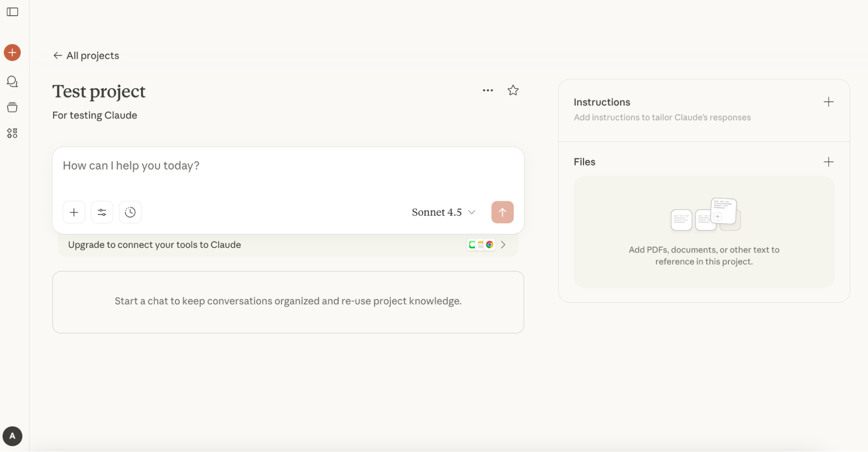868x452 pixels.
Task: Send message with the arrow button
Action: point(502,212)
